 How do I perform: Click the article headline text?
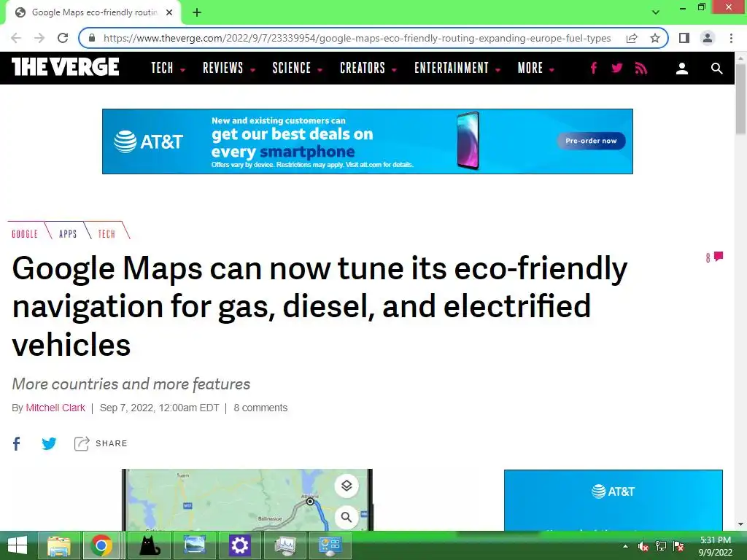(x=320, y=306)
